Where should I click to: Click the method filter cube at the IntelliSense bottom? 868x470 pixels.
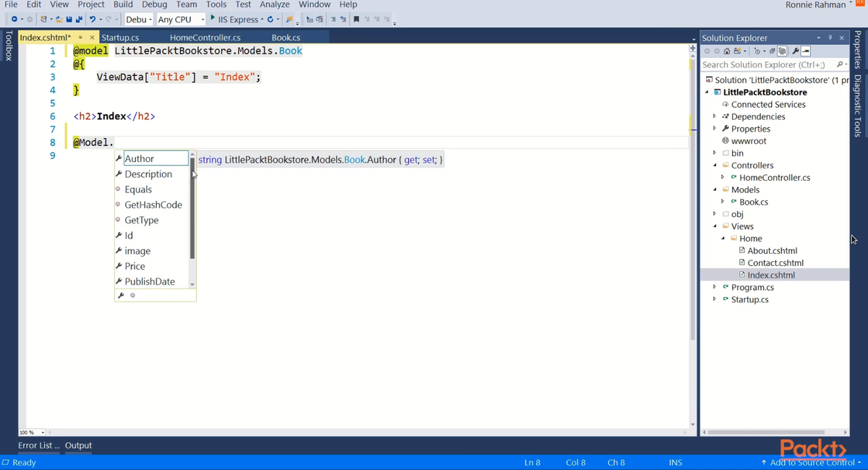click(132, 295)
